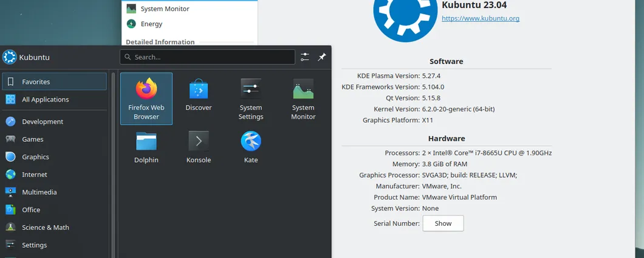The height and width of the screenshot is (258, 644).
Task: Select the Favorites category
Action: [x=54, y=82]
